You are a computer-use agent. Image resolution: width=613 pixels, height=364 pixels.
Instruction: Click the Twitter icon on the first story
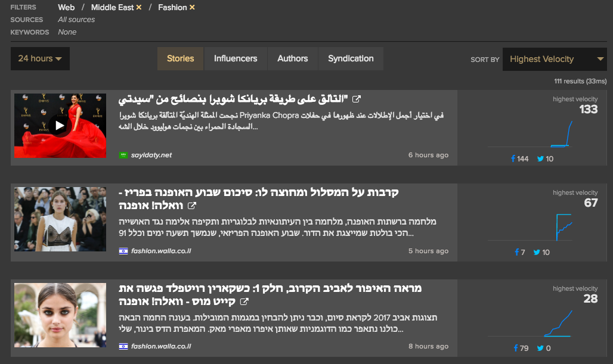[x=540, y=158]
